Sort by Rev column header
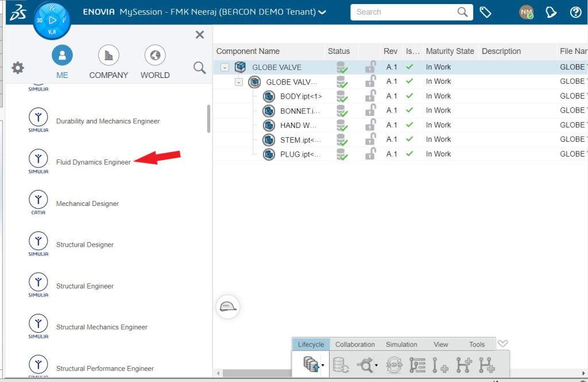 tap(390, 51)
